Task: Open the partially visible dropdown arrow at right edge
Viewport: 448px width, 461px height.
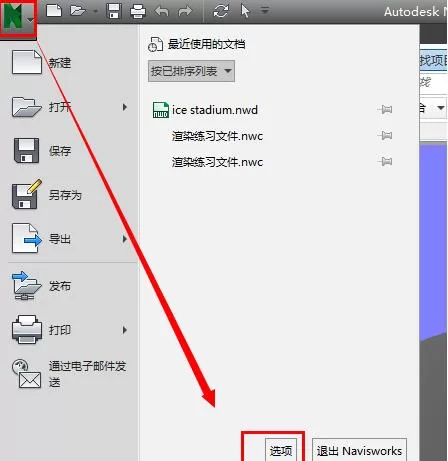Action: point(440,108)
